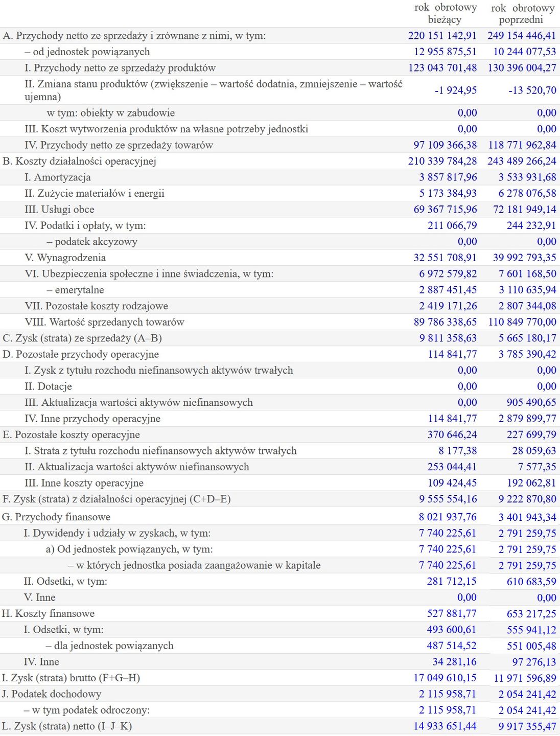This screenshot has width=560, height=736.
Task: Click the previous year value 249 154 446,41
Action: pyautogui.click(x=522, y=36)
